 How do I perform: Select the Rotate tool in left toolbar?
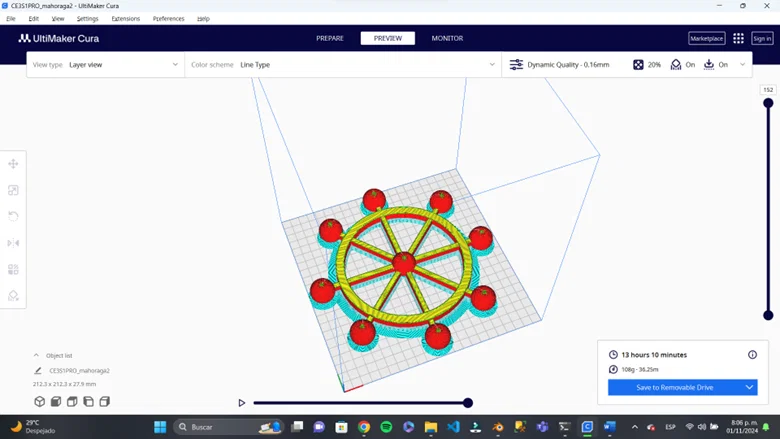point(13,216)
